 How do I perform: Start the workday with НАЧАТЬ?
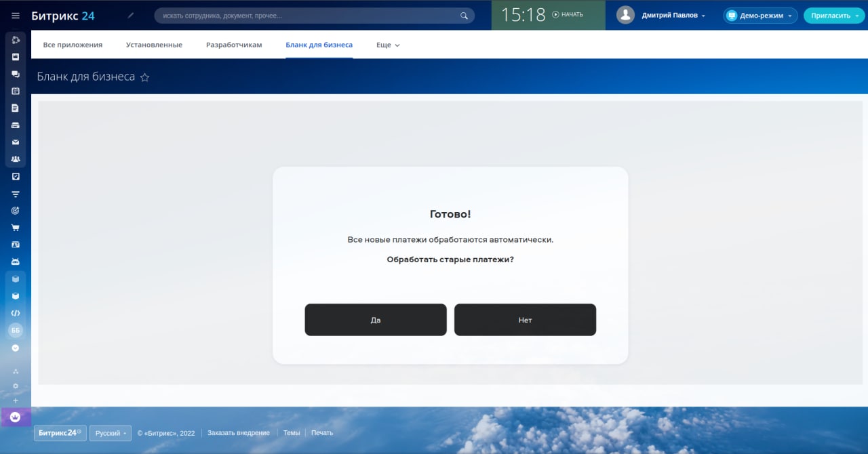pyautogui.click(x=568, y=14)
